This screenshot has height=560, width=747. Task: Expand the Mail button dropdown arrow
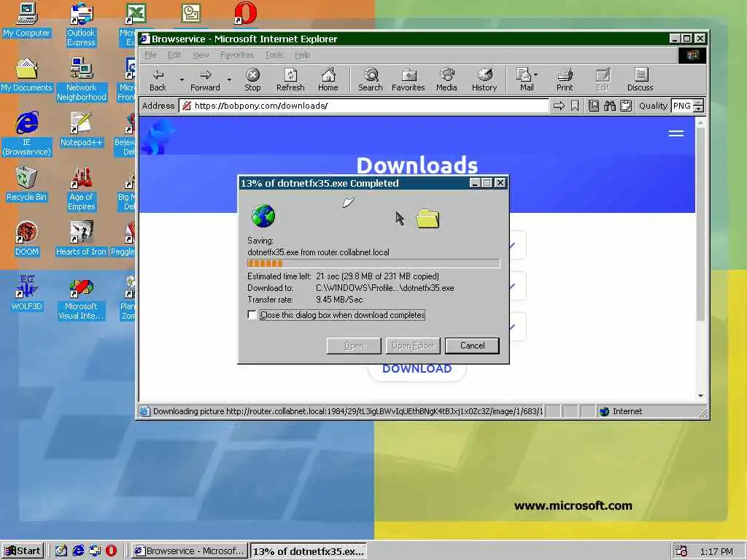(x=536, y=75)
